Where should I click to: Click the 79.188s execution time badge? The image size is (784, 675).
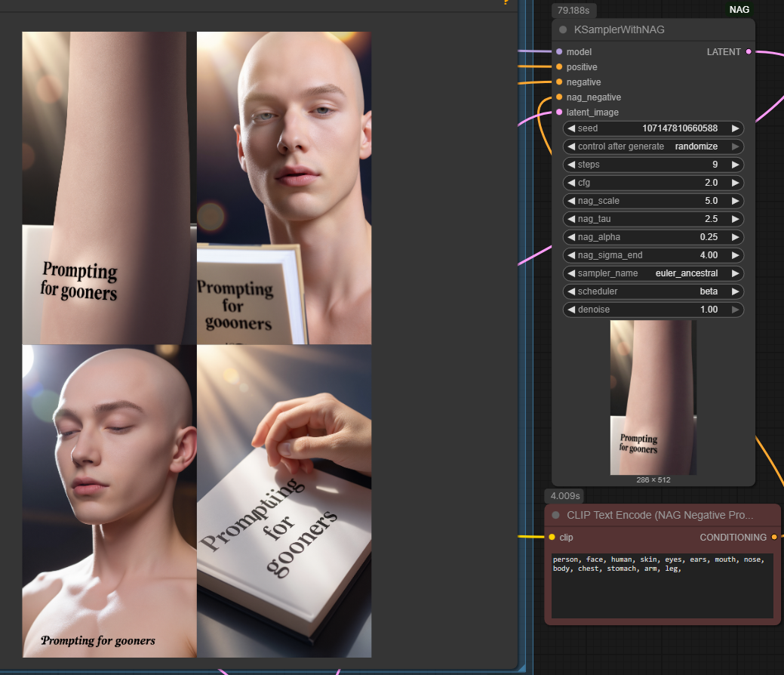(x=573, y=10)
